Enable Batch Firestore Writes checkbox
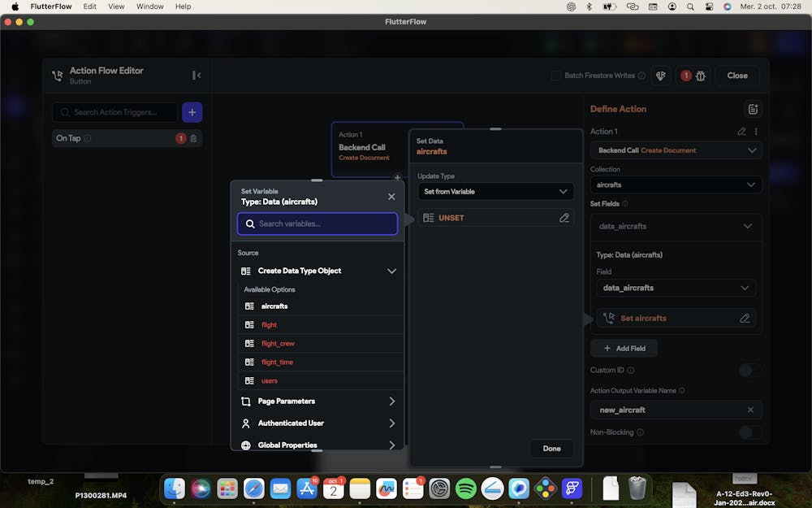Viewport: 812px width, 508px height. [555, 76]
